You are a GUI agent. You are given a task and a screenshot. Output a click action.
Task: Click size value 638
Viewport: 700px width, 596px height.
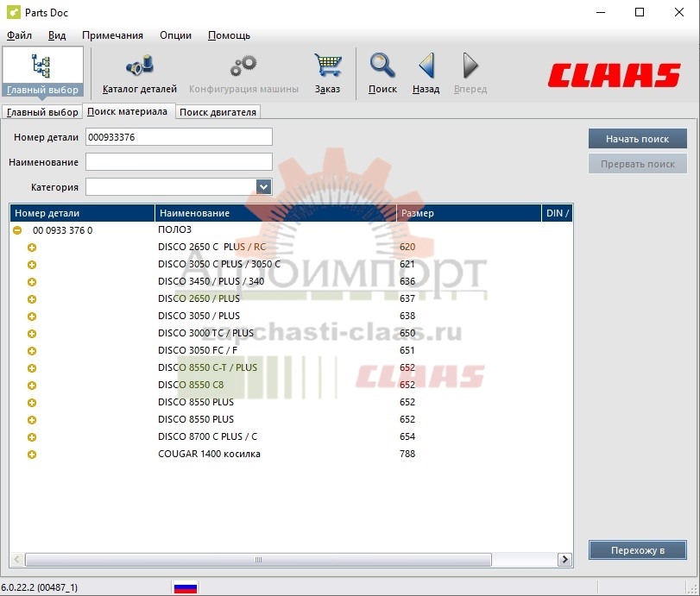407,316
